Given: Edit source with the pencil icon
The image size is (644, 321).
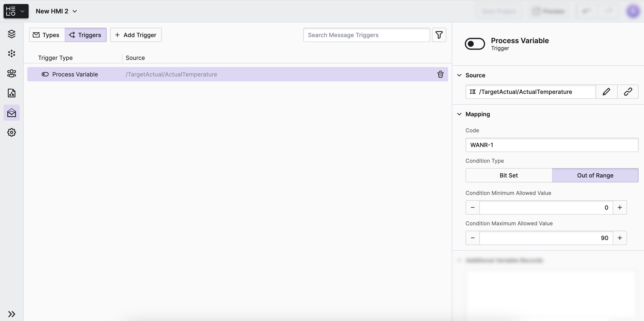Looking at the screenshot, I should pos(606,92).
